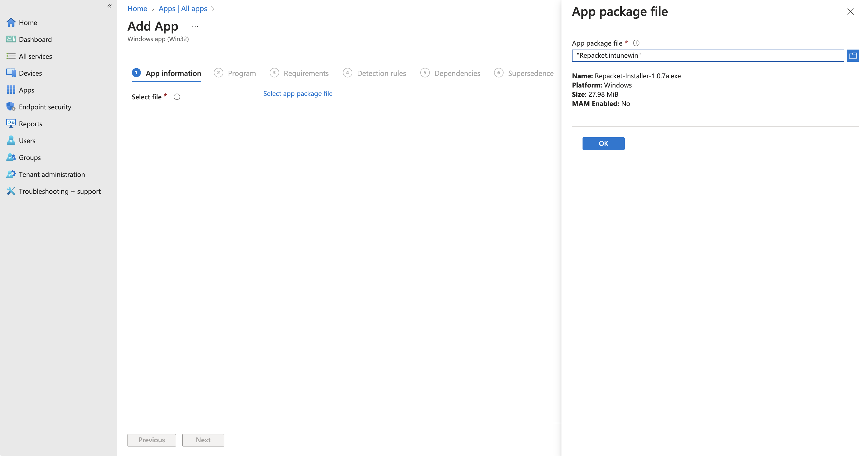
Task: Click Select app package file link
Action: point(298,93)
